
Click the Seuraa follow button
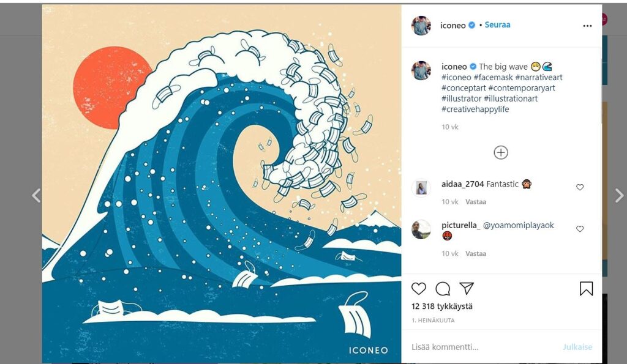(x=497, y=25)
